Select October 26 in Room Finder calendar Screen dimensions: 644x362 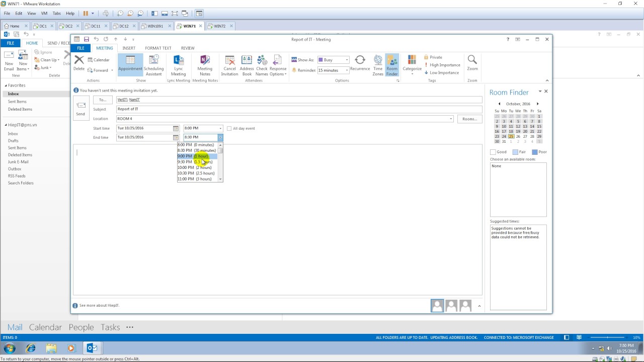[518, 136]
